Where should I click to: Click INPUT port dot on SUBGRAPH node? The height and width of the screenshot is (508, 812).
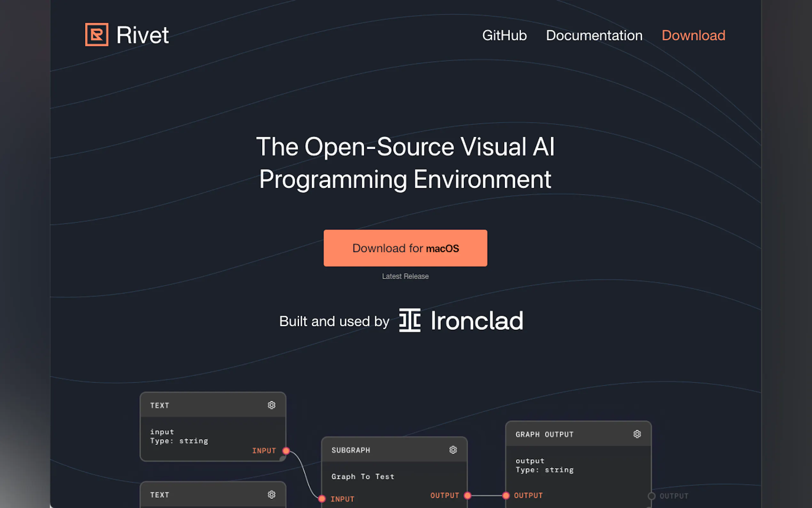[322, 499]
